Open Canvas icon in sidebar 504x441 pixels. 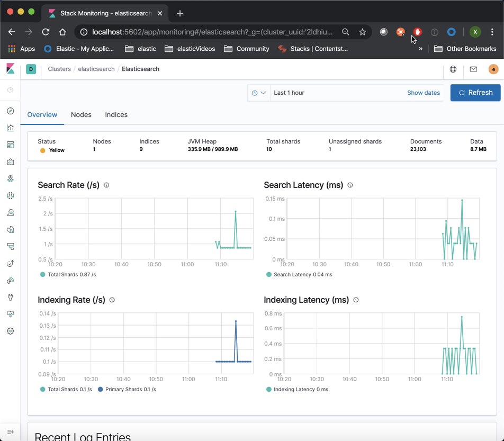(x=10, y=162)
